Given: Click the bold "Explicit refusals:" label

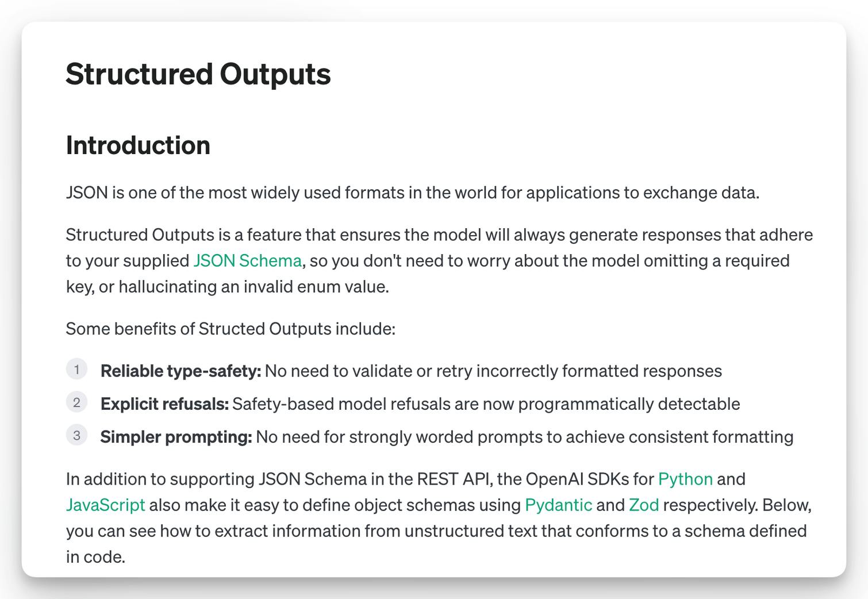Looking at the screenshot, I should [164, 404].
